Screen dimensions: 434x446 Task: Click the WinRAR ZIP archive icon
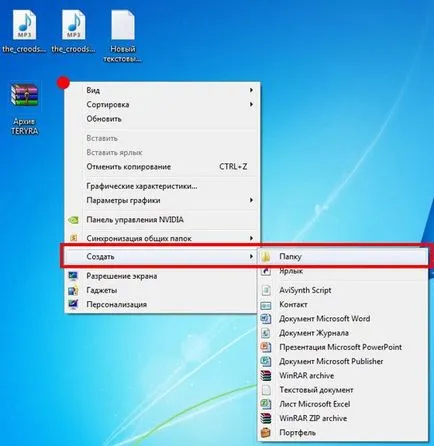coord(266,418)
